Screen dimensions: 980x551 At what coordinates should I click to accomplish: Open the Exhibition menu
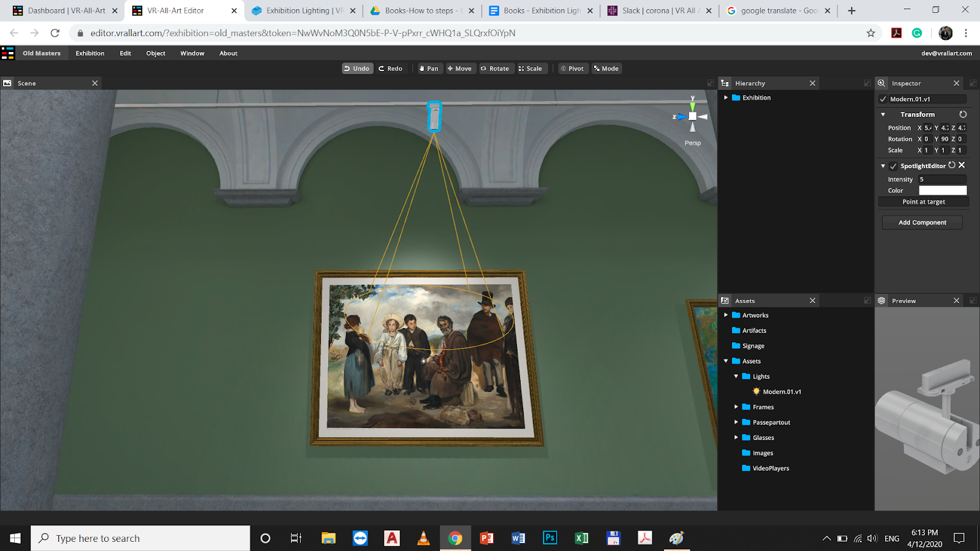[x=90, y=53]
